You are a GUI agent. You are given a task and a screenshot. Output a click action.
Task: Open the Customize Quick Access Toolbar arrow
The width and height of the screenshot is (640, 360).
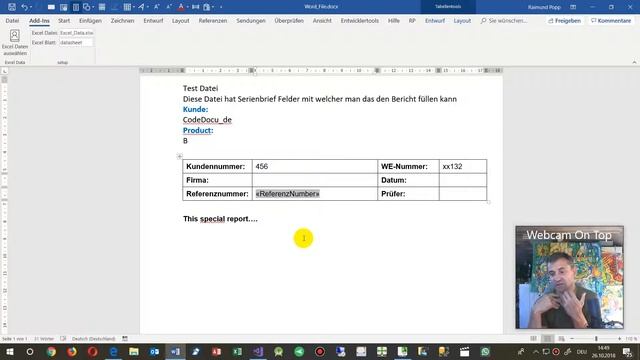(x=221, y=7)
